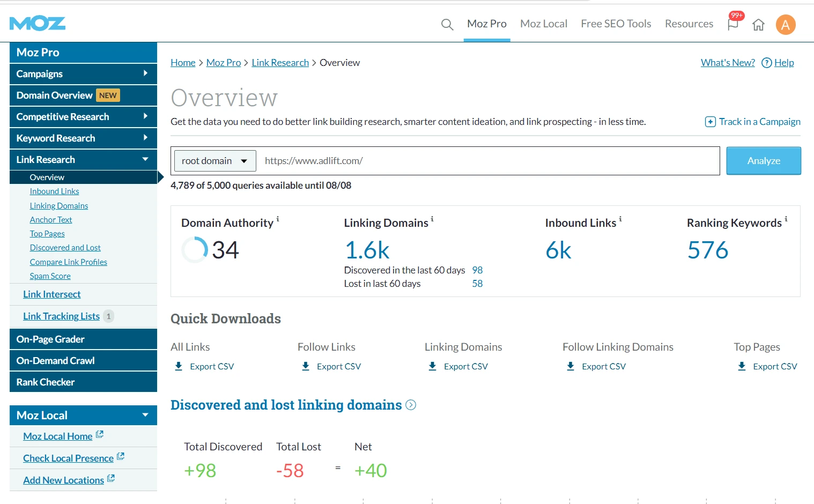Click Ranking Keywords info icon
The image size is (814, 504).
point(786,219)
